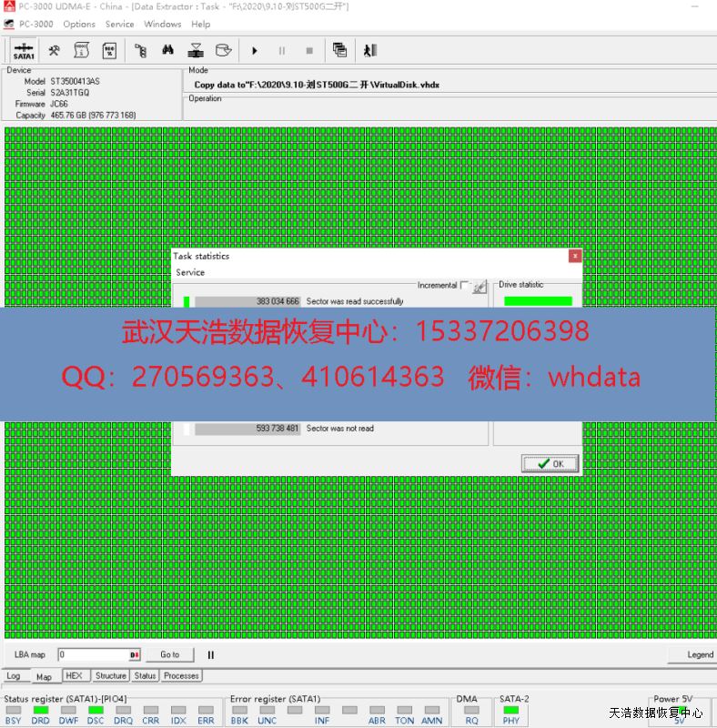
Task: Click the exit running-man toolbar icon
Action: tap(370, 51)
